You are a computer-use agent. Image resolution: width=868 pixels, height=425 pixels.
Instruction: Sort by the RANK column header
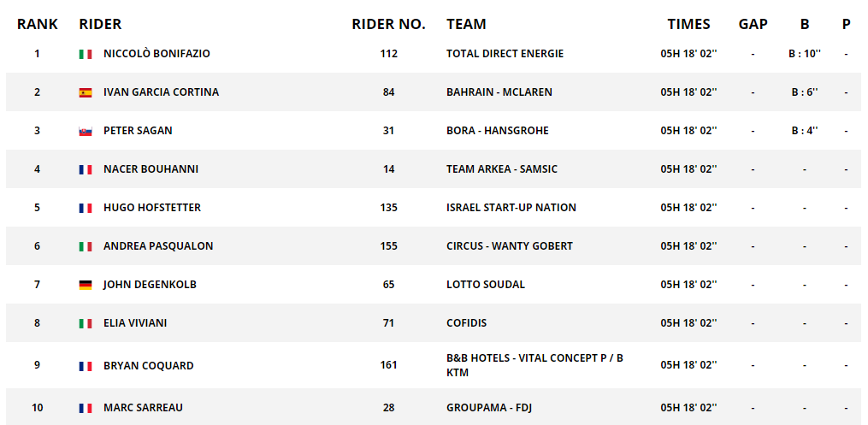[x=38, y=24]
